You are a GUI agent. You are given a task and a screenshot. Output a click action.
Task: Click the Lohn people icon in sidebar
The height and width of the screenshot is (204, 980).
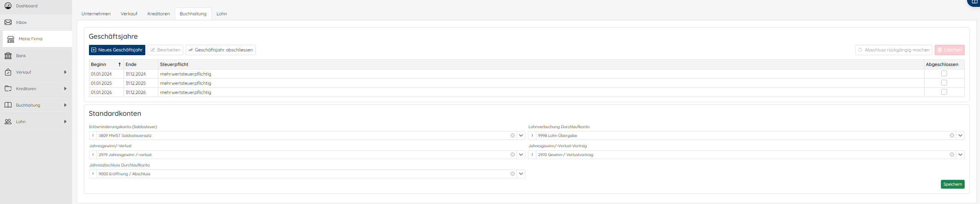[8, 122]
